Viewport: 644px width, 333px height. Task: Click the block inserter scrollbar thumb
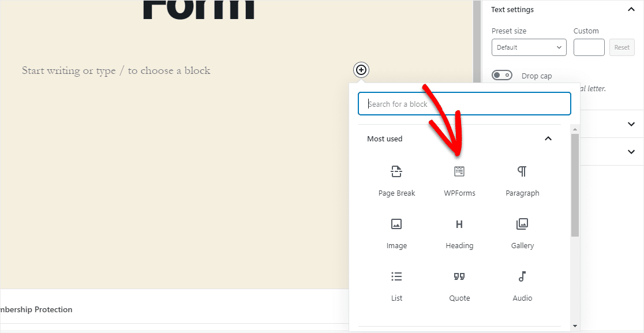(575, 185)
